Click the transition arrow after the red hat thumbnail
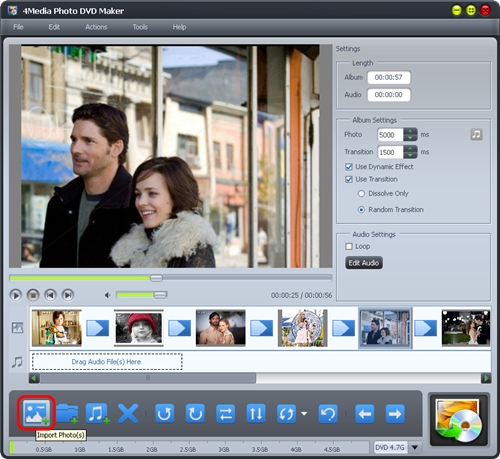The height and width of the screenshot is (459, 500). point(180,328)
